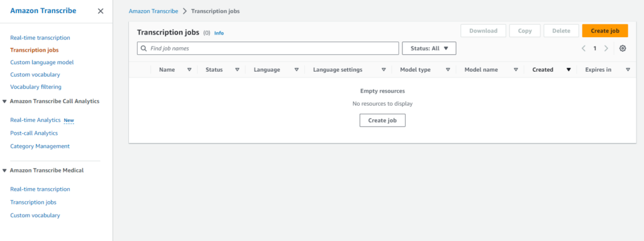This screenshot has height=241, width=644.
Task: Click the orange Create job button
Action: click(605, 31)
